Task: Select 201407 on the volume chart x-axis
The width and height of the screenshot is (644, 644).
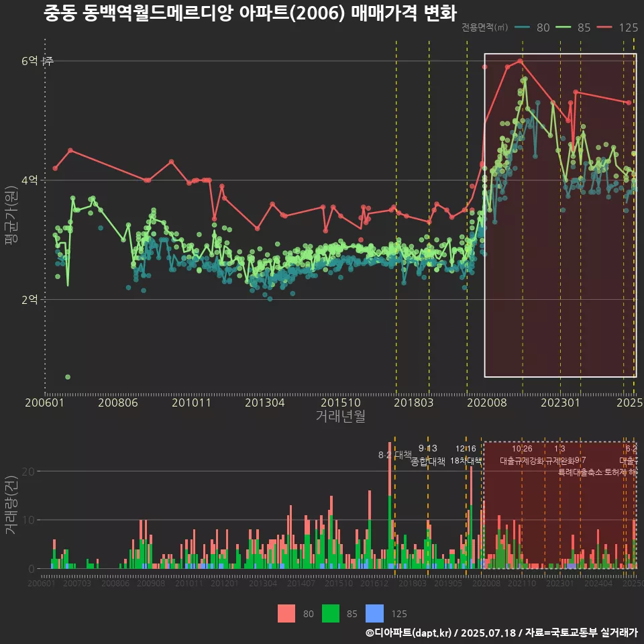Action: [301, 583]
